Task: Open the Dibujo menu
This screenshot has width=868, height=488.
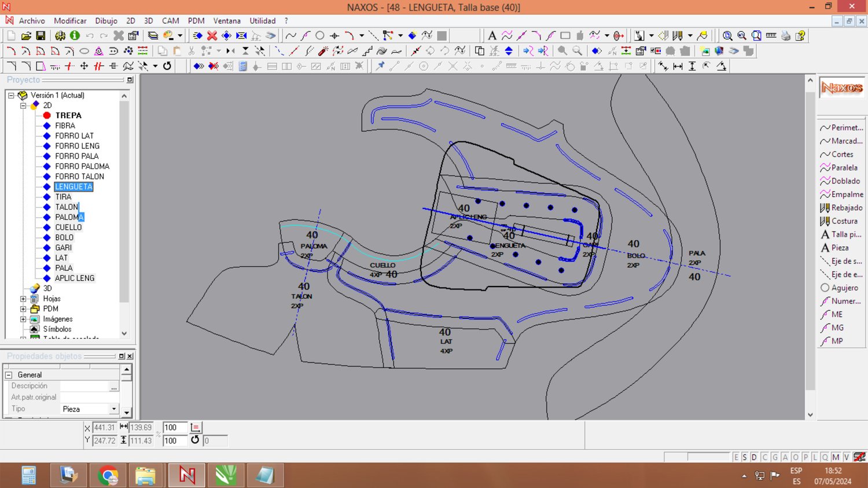Action: (106, 21)
